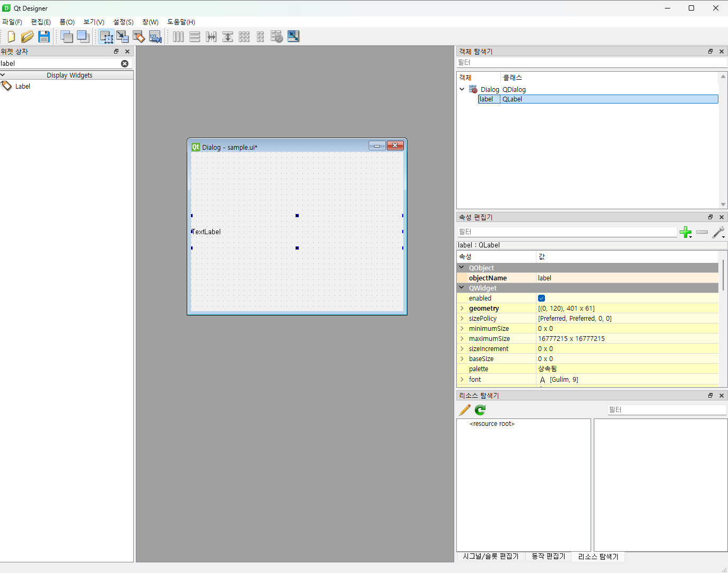The width and height of the screenshot is (728, 573).
Task: Remove dynamic property with minus icon
Action: coord(702,232)
